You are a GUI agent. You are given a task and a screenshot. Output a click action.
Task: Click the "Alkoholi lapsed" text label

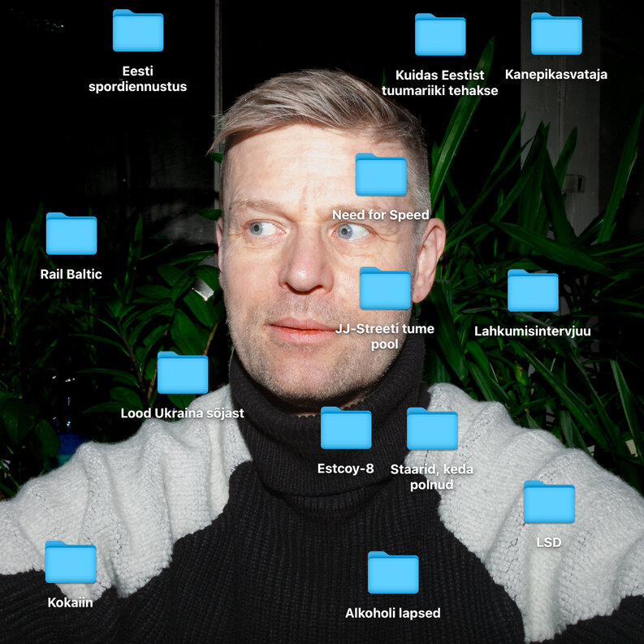(392, 613)
